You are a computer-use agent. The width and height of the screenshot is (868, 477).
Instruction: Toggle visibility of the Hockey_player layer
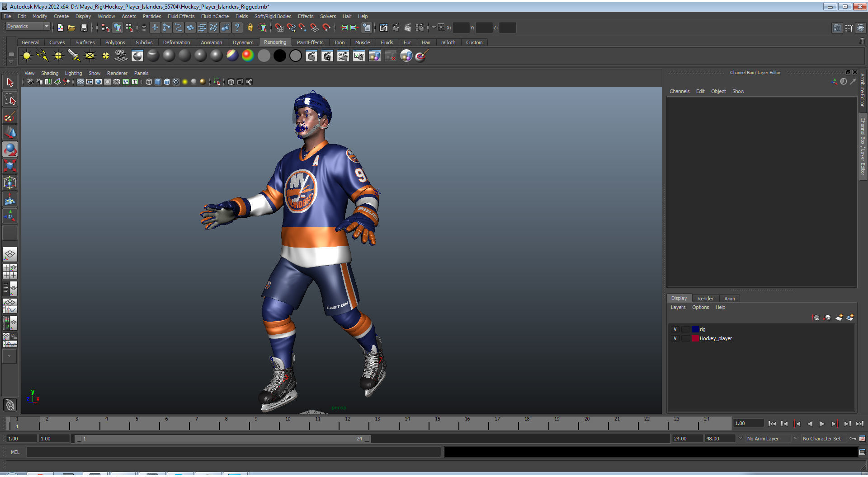[x=675, y=338]
